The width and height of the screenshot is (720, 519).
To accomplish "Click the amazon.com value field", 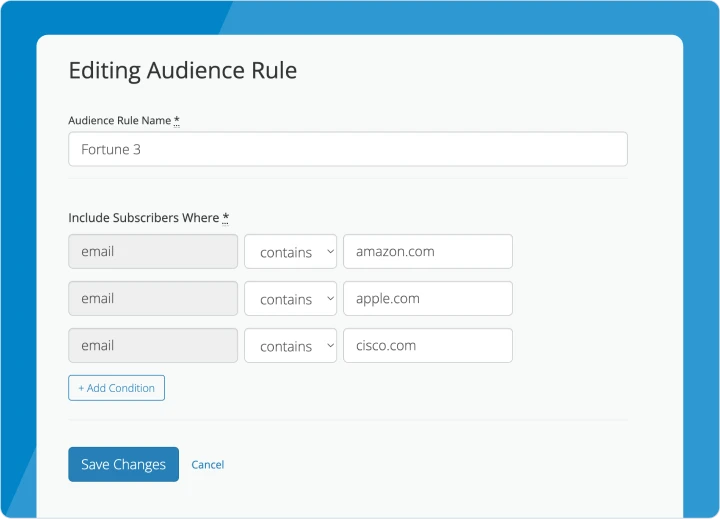I will click(427, 252).
